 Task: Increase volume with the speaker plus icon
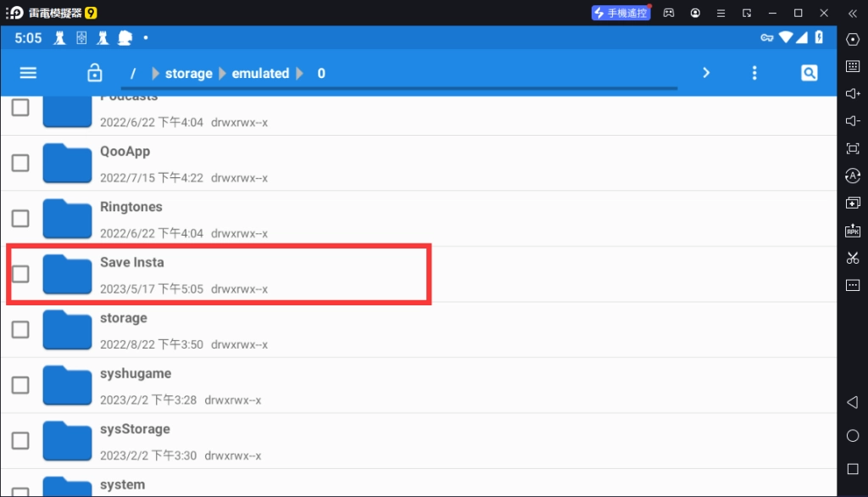coord(853,93)
